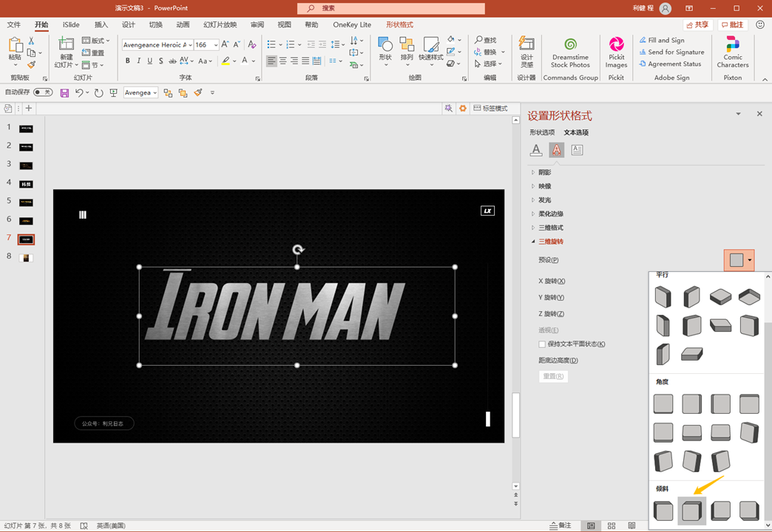Viewport: 772px width, 532px height.
Task: Click the Textbox layout icon in format pane
Action: 577,149
